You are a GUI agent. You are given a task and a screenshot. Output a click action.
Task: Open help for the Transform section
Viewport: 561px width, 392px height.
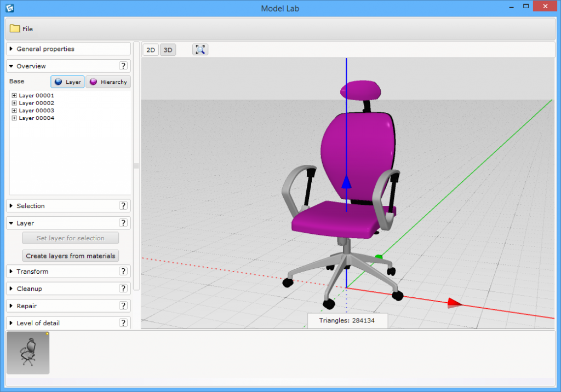[123, 271]
